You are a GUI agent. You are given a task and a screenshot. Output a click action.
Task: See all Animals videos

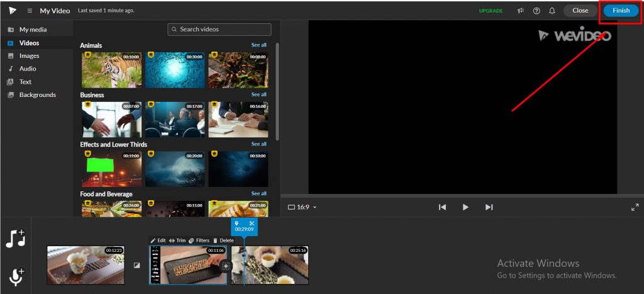click(258, 45)
